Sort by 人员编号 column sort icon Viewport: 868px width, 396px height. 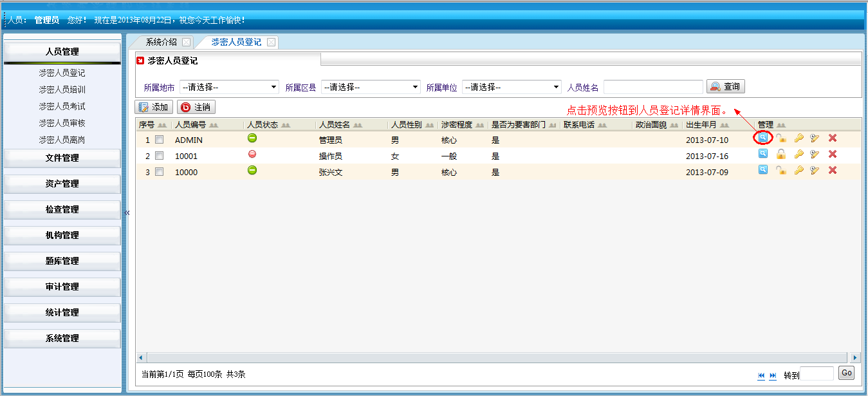coord(213,125)
